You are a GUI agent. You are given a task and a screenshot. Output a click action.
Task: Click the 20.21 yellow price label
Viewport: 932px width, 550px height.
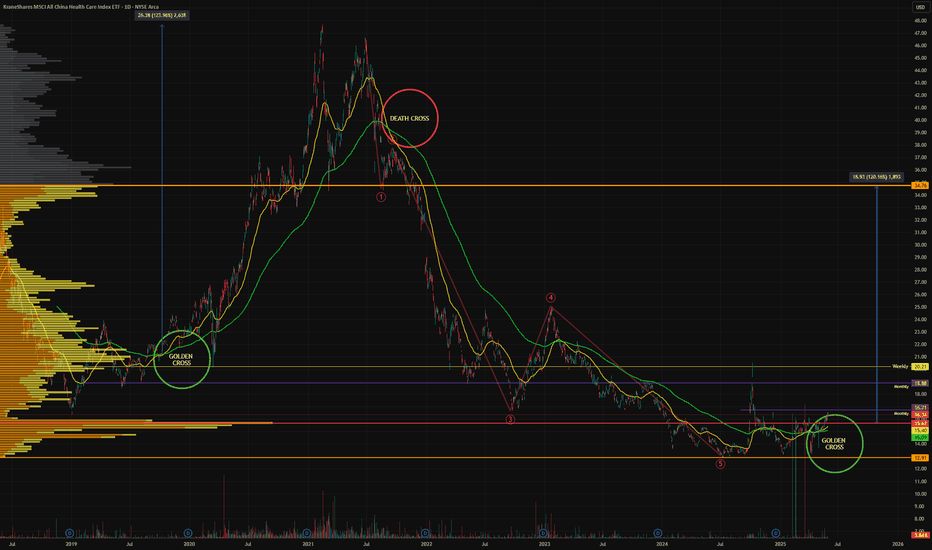coord(920,367)
